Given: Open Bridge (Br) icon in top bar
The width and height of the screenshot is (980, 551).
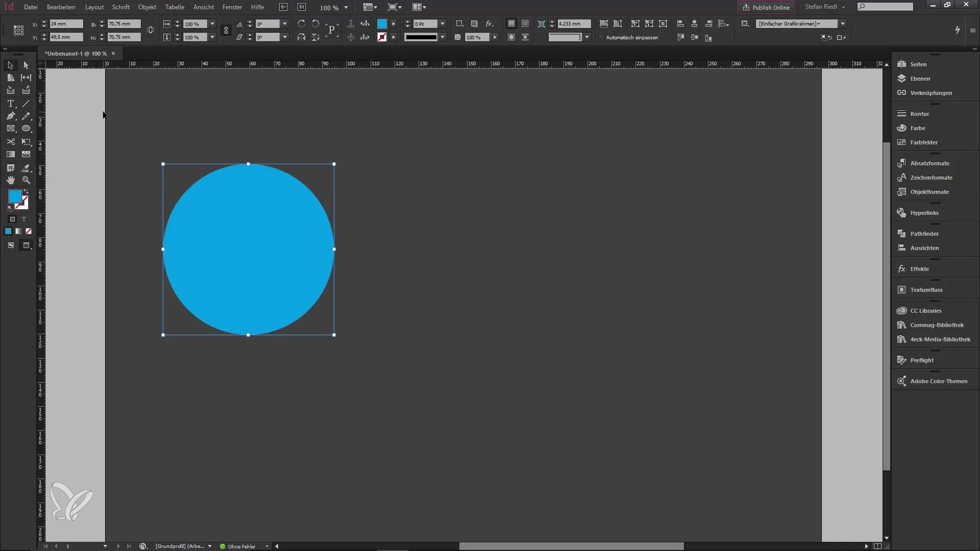Looking at the screenshot, I should coord(283,7).
